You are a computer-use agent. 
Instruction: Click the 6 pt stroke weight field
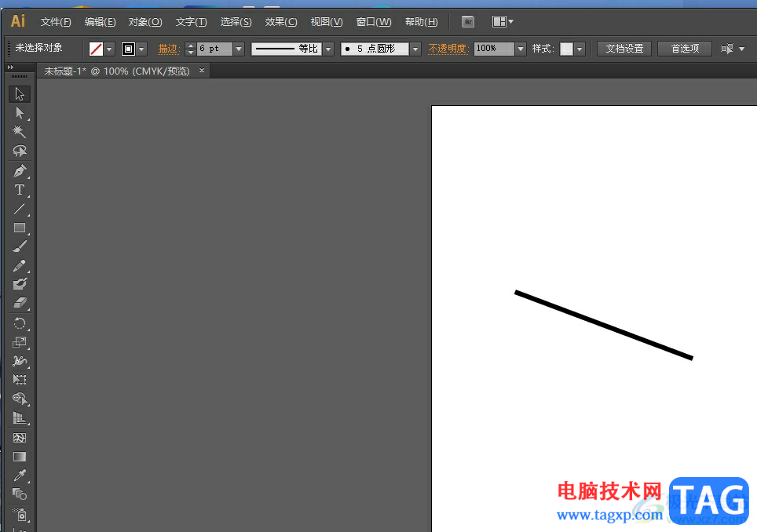click(215, 49)
